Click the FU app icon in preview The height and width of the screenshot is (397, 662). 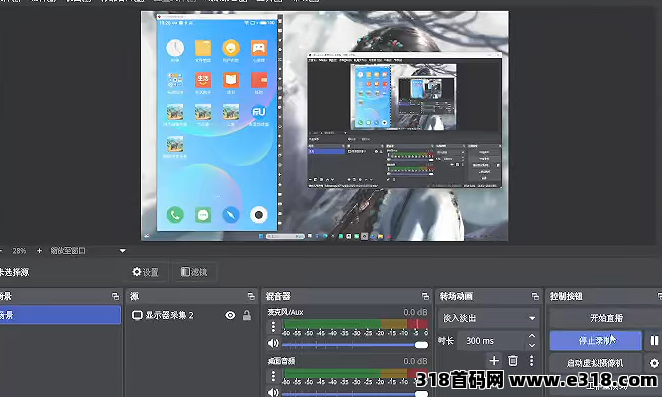point(258,112)
